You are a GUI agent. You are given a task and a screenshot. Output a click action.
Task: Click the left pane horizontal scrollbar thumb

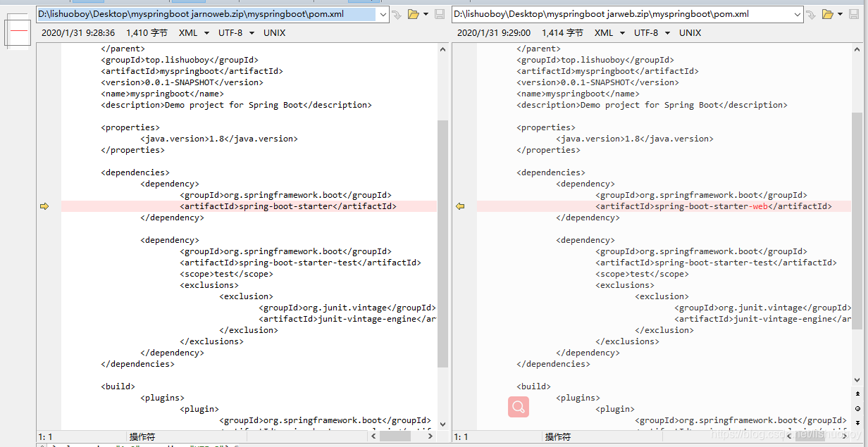395,436
